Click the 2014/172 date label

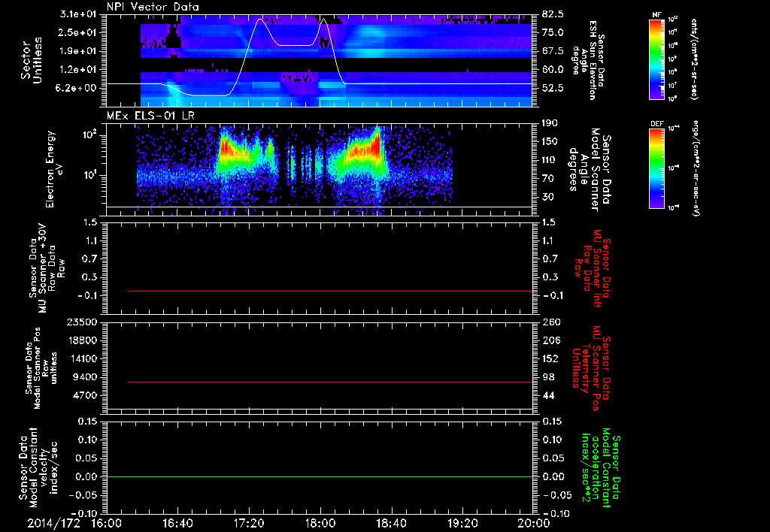coord(53,523)
